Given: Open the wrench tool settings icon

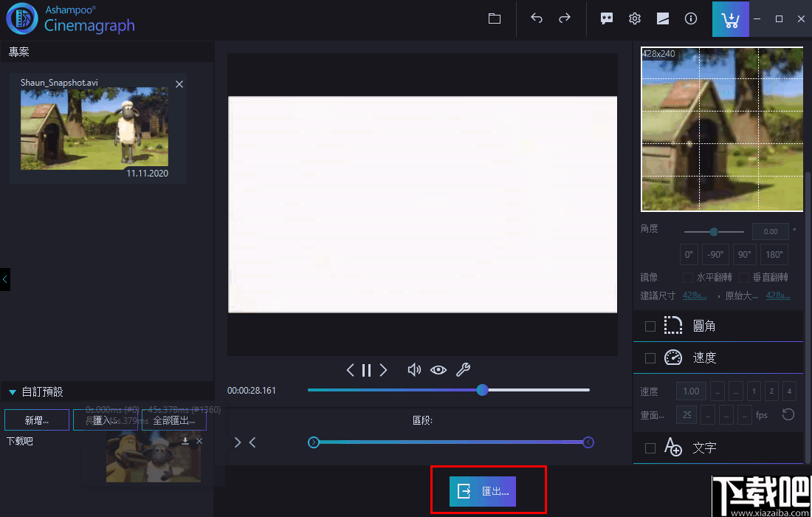Looking at the screenshot, I should click(x=463, y=370).
